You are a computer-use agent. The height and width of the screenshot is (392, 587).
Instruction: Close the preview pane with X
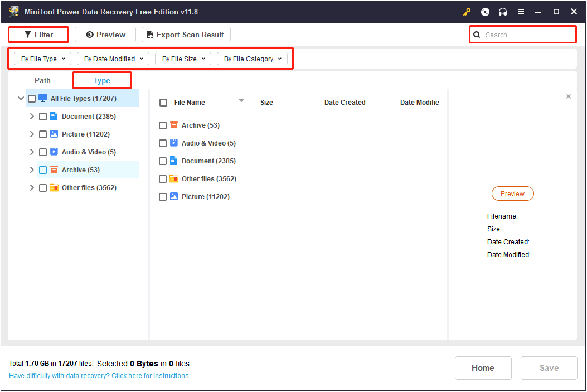point(568,96)
